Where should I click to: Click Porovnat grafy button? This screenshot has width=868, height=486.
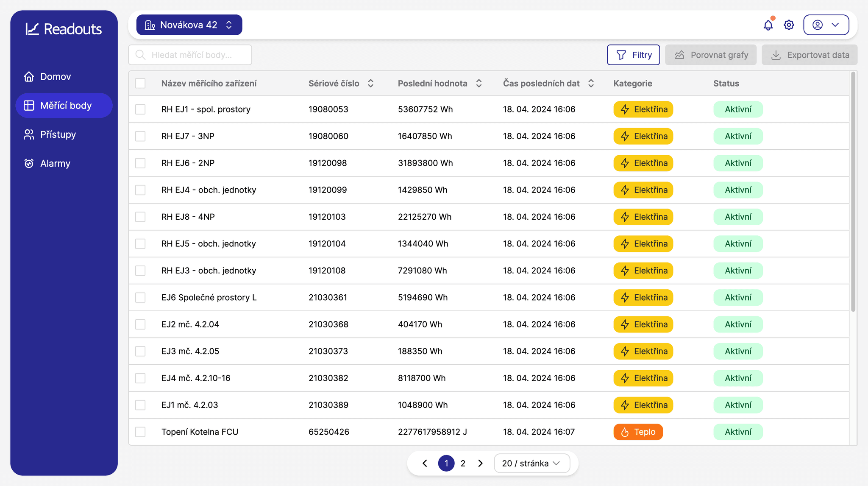pyautogui.click(x=711, y=55)
